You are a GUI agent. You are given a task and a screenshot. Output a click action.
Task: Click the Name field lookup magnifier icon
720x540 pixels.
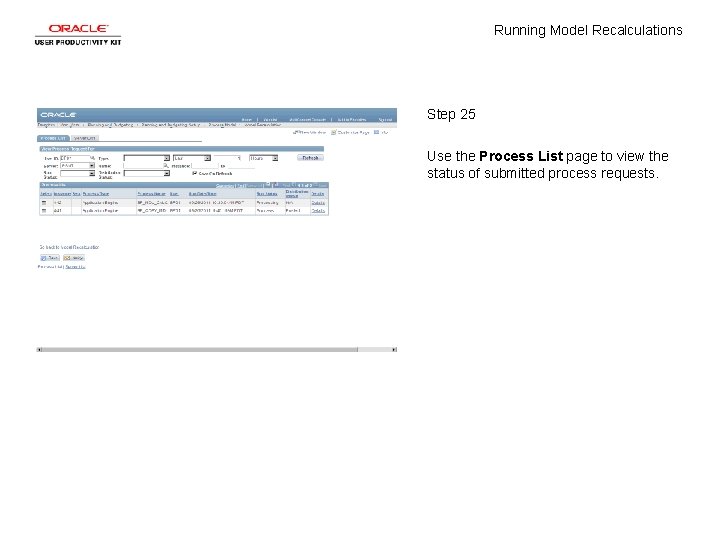point(166,165)
